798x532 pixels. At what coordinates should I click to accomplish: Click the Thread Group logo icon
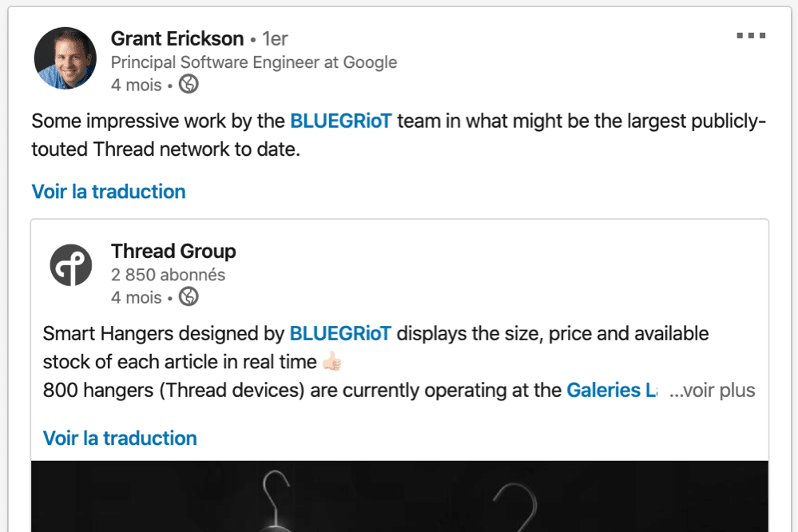click(x=71, y=264)
